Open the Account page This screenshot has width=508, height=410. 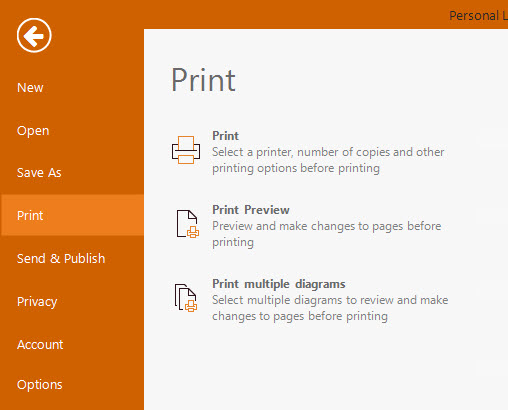point(40,345)
